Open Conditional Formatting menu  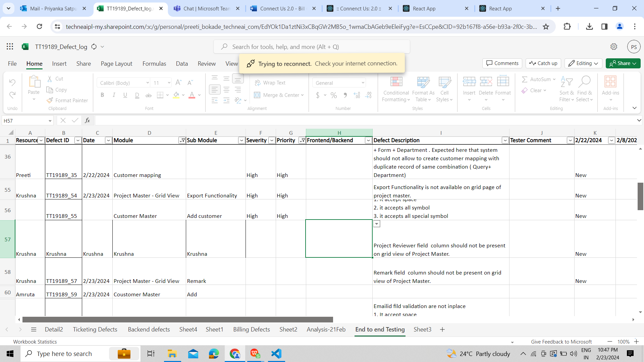tap(396, 89)
